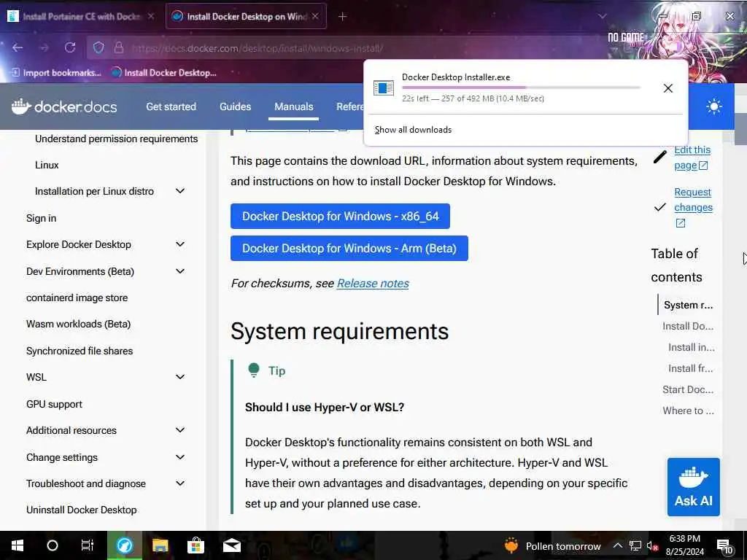Viewport: 747px width, 560px height.
Task: Click the padlock site info icon
Action: pos(119,47)
